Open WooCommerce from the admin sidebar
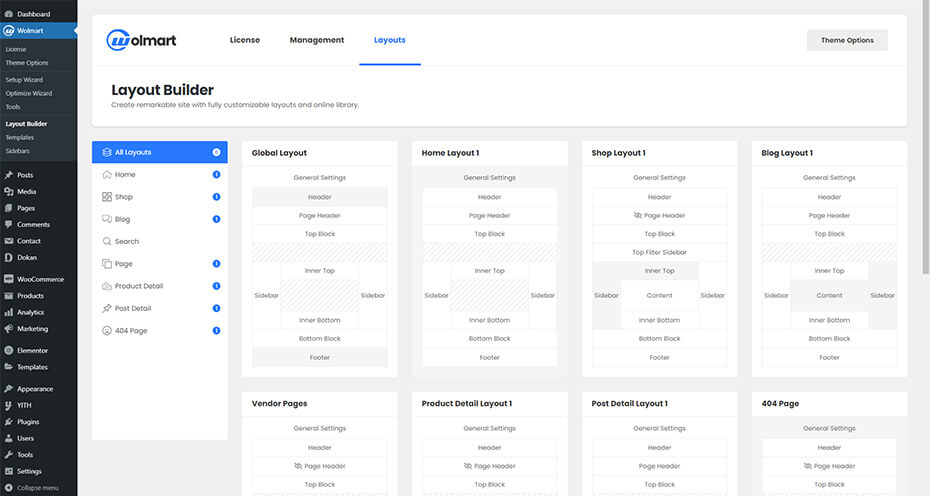The width and height of the screenshot is (930, 496). click(x=40, y=280)
